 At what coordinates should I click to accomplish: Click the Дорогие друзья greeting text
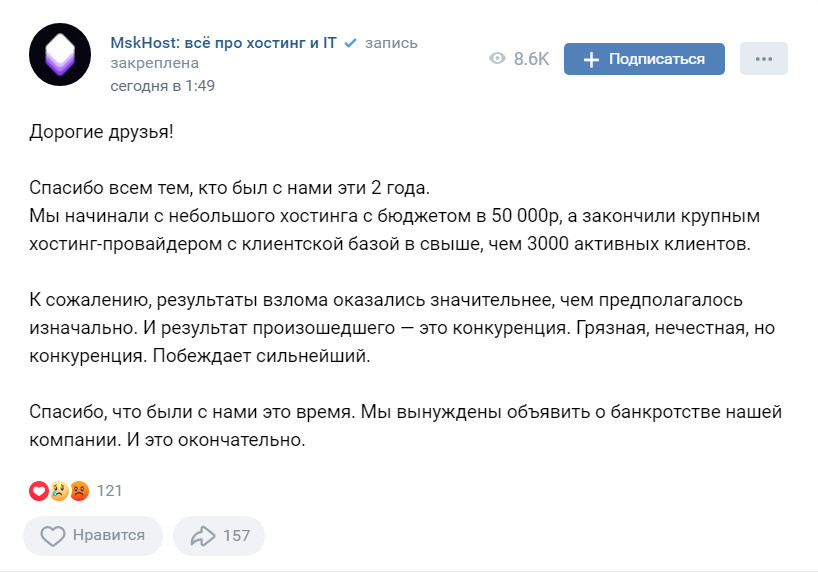101,133
